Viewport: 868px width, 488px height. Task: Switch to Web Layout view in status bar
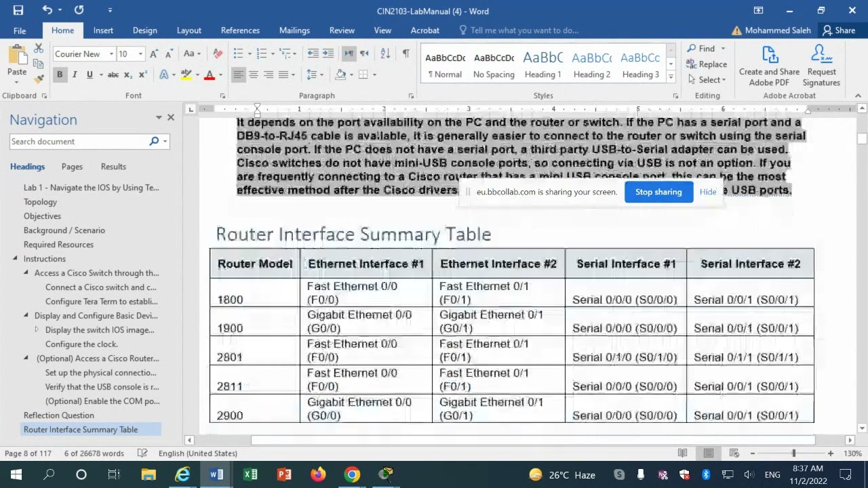(734, 453)
